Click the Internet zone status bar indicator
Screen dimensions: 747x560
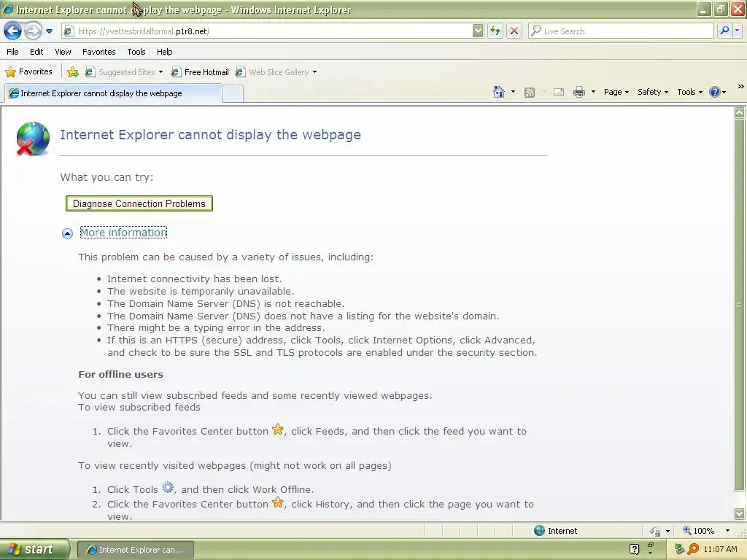[555, 531]
